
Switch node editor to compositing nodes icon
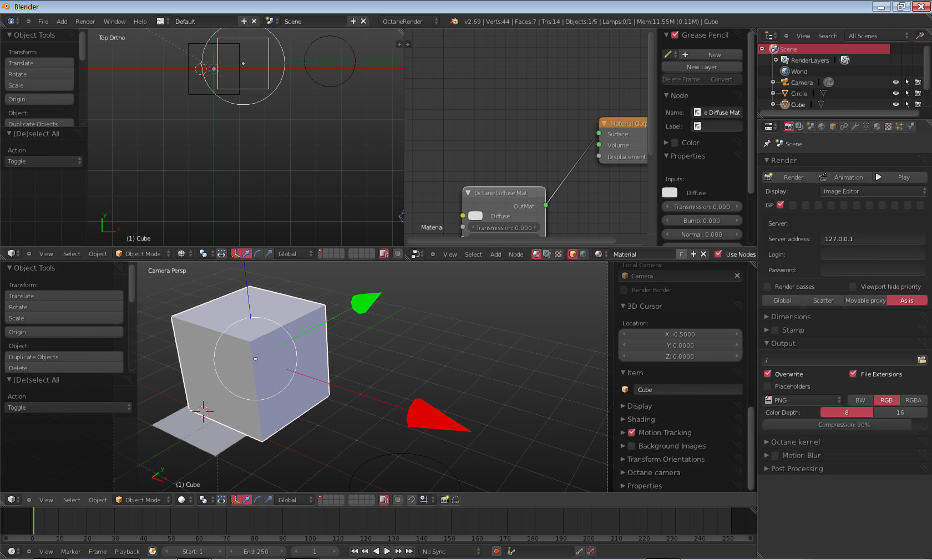(x=547, y=254)
